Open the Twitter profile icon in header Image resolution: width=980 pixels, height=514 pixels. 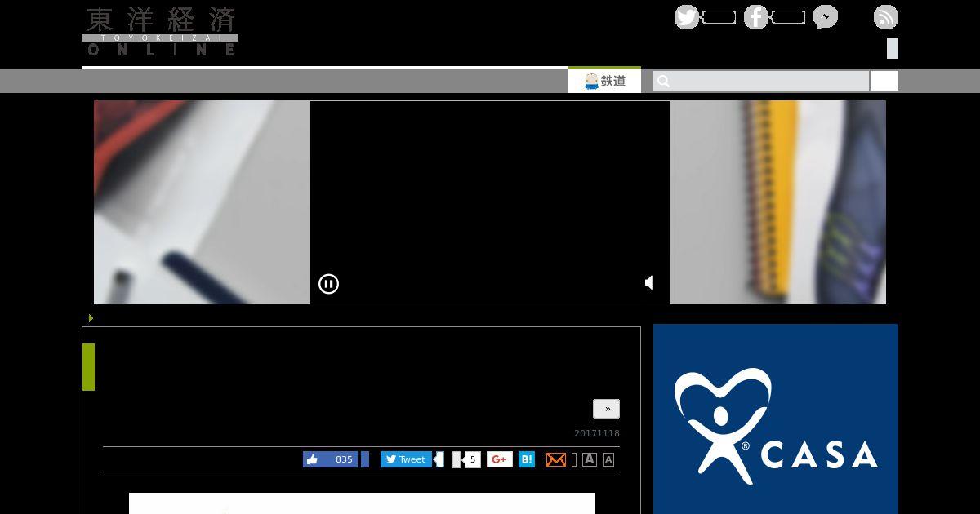(x=687, y=17)
